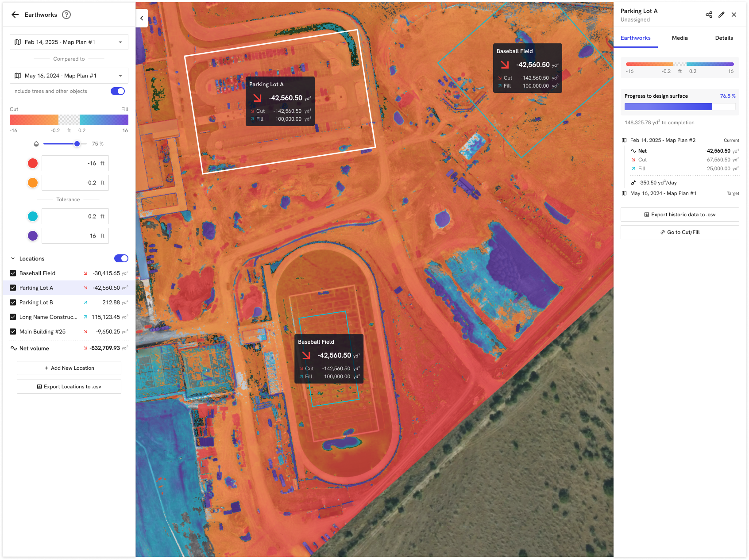Click Add New Location button
This screenshot has width=749, height=560.
[69, 368]
